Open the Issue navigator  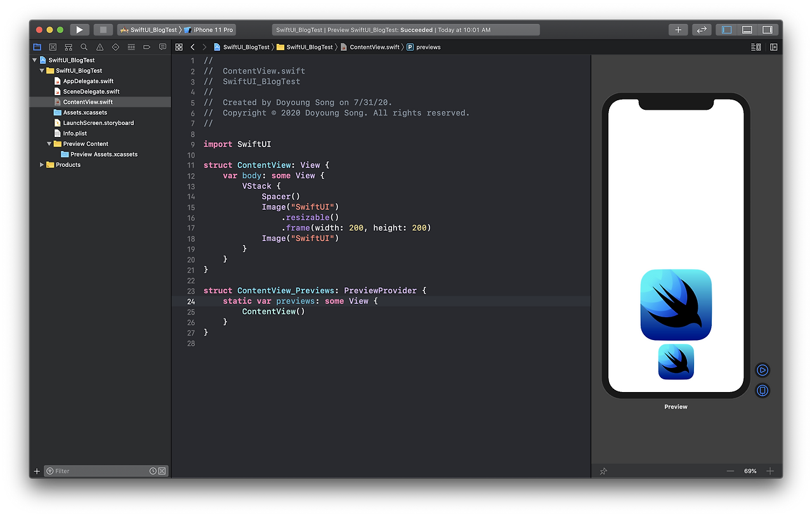pos(100,47)
